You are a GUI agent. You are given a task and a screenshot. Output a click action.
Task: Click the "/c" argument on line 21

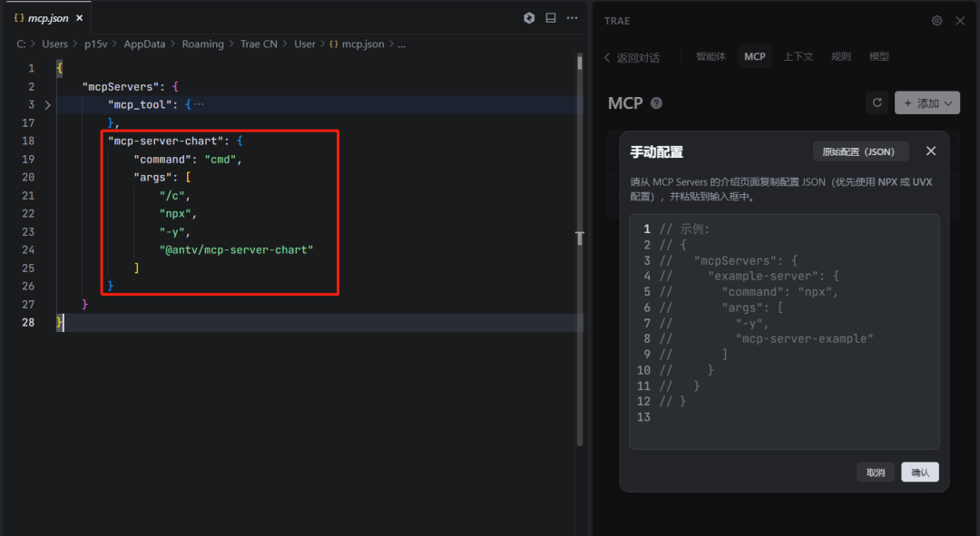pos(171,196)
